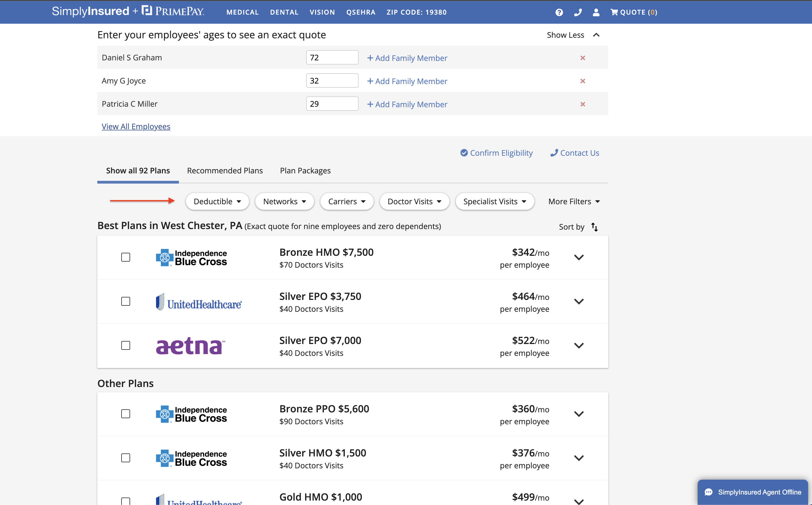Open the user account icon
This screenshot has height=505, width=812.
click(x=596, y=12)
